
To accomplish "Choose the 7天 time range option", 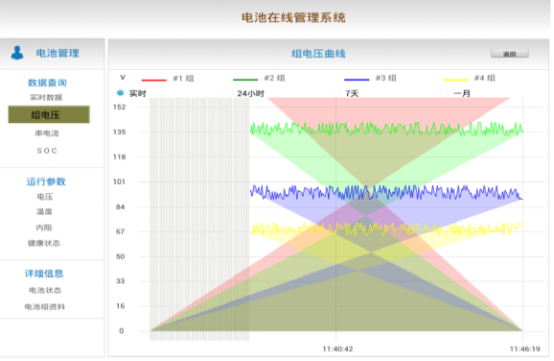I will coord(336,93).
